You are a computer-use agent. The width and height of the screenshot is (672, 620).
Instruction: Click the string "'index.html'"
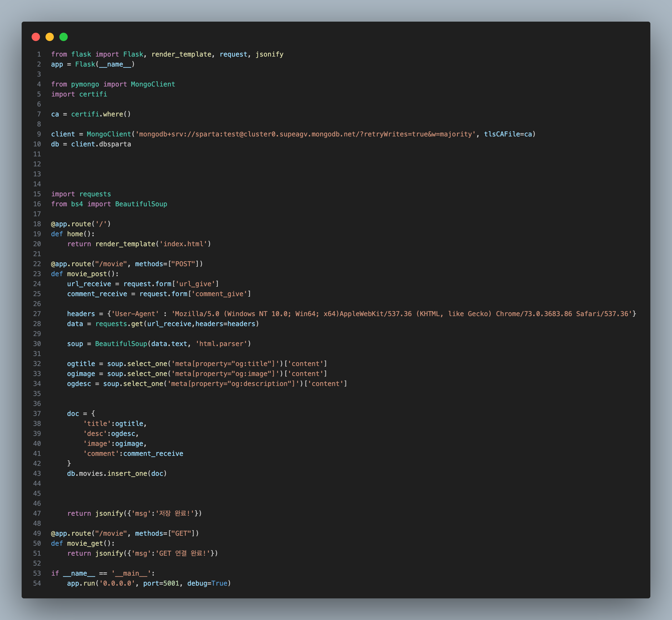click(183, 244)
